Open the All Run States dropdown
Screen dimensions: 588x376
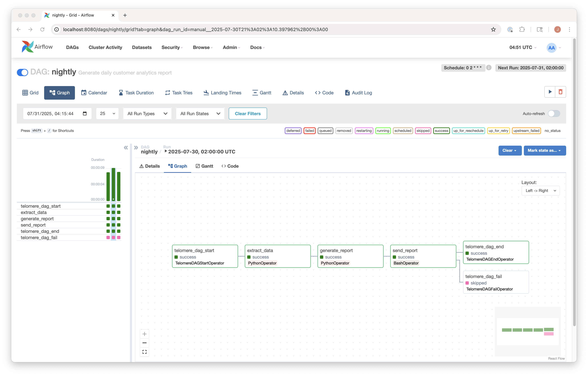pyautogui.click(x=200, y=114)
